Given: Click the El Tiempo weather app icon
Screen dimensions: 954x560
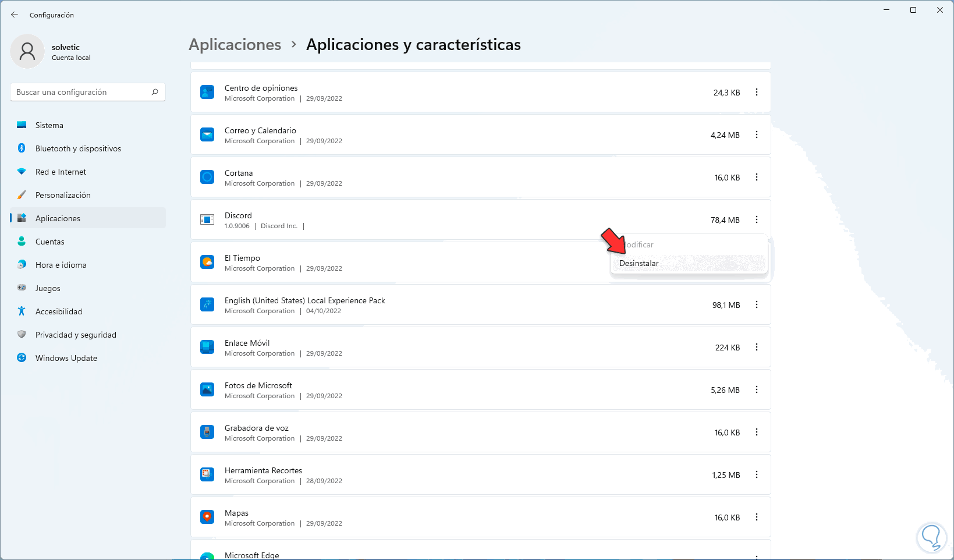Looking at the screenshot, I should click(x=207, y=262).
